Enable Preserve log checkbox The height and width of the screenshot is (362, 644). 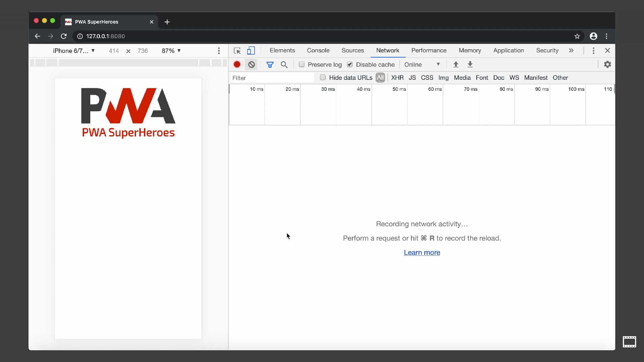pyautogui.click(x=302, y=64)
